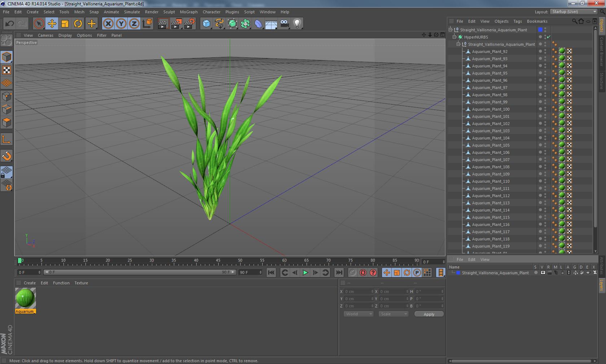Make Editable icon in left palette

click(6, 40)
